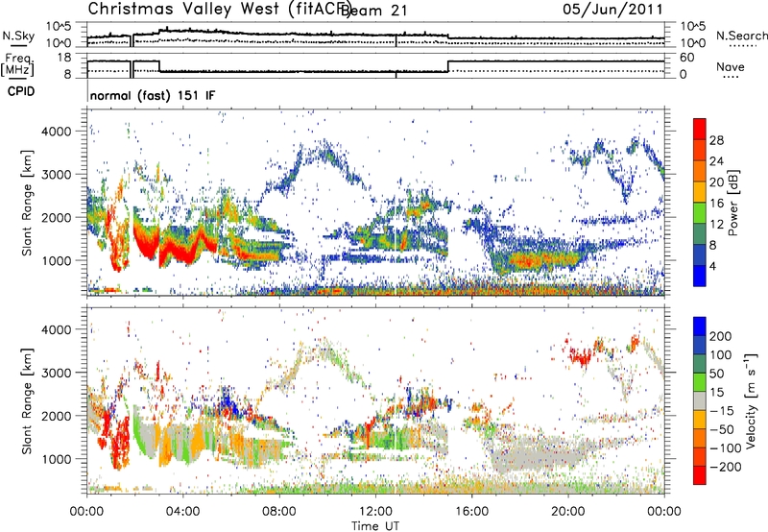Viewport: 768px width, 532px height.
Task: Click the '2000' tick in the velocity panel
Action: click(x=56, y=416)
